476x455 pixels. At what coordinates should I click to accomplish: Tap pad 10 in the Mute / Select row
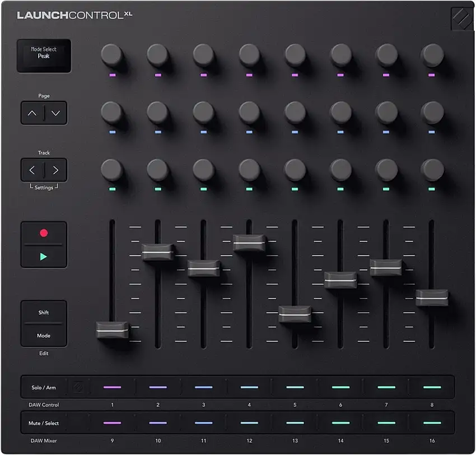pos(158,423)
